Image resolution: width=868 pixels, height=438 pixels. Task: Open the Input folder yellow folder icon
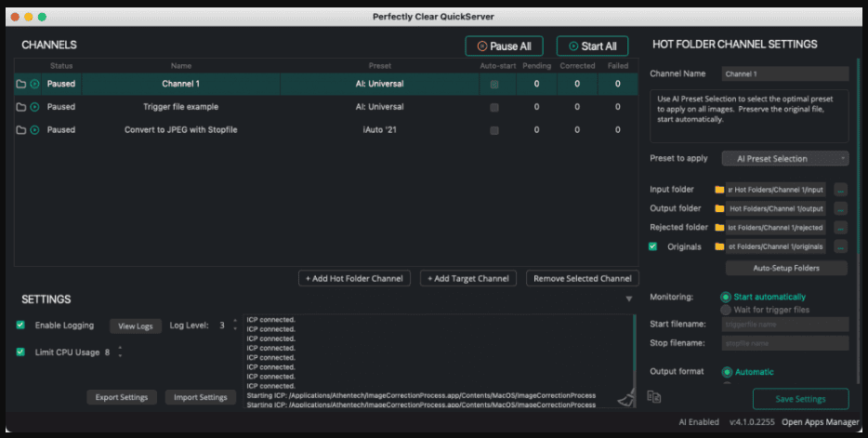coord(719,190)
